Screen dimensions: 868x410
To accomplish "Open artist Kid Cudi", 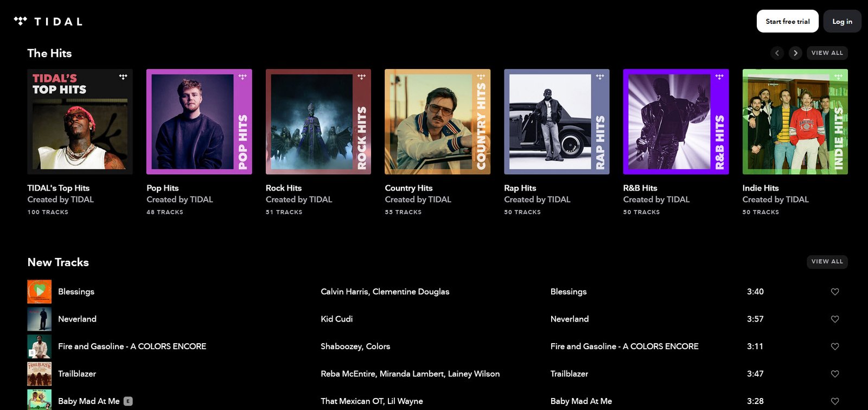I will [x=337, y=319].
